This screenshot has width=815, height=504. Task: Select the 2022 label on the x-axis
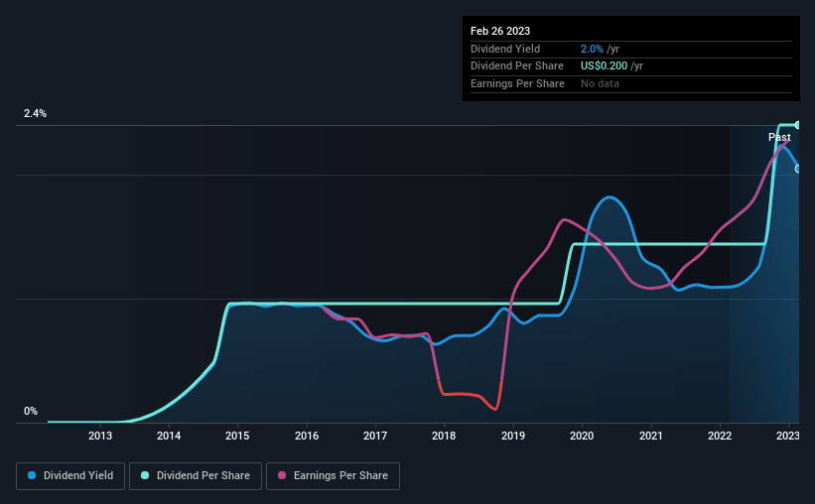720,436
